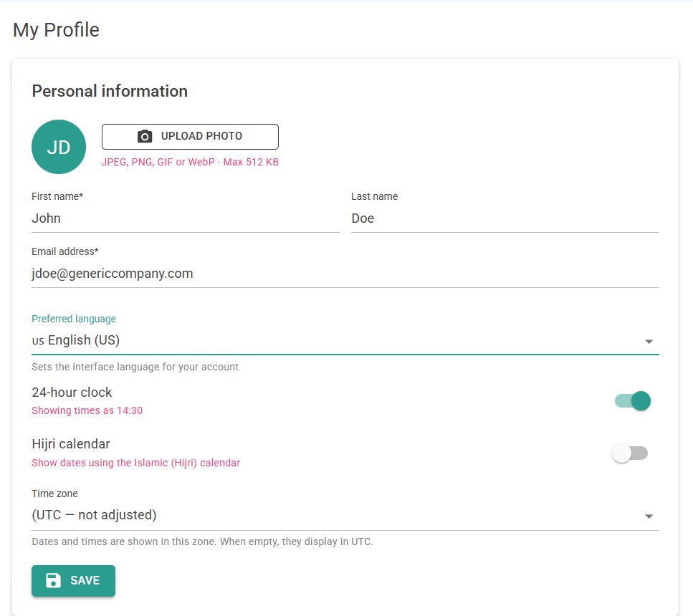Viewport: 693px width, 616px height.
Task: Click the Preferred language label
Action: click(x=74, y=319)
